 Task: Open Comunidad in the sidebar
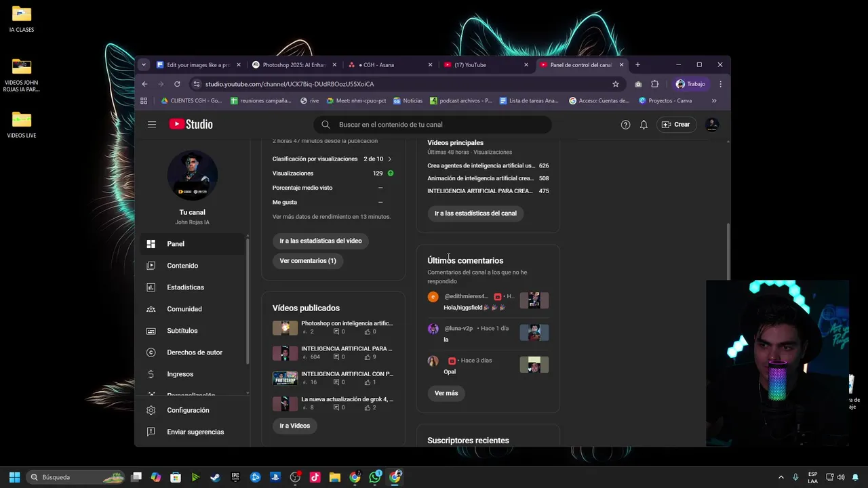(x=193, y=309)
